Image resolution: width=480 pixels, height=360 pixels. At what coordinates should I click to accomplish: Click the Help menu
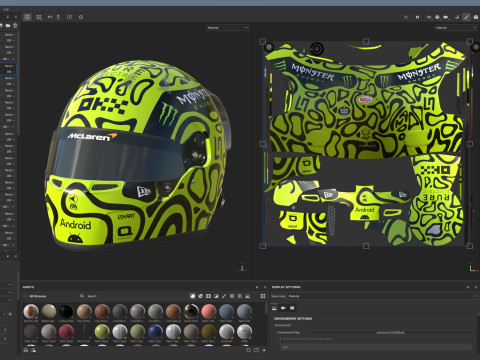[x=6, y=9]
